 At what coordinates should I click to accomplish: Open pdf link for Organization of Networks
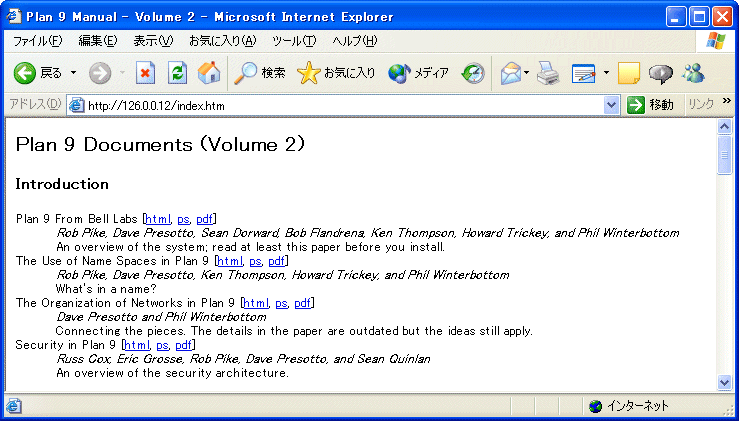[x=303, y=304]
